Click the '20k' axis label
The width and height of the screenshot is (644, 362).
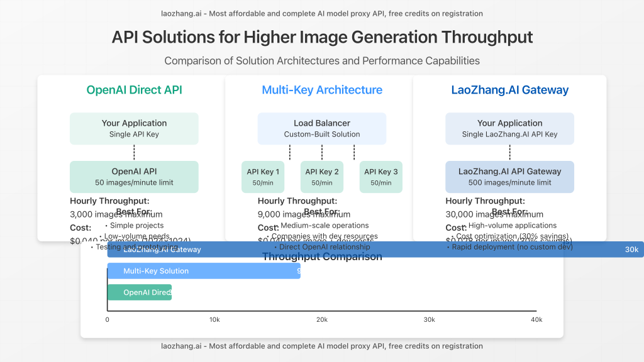pos(322,320)
